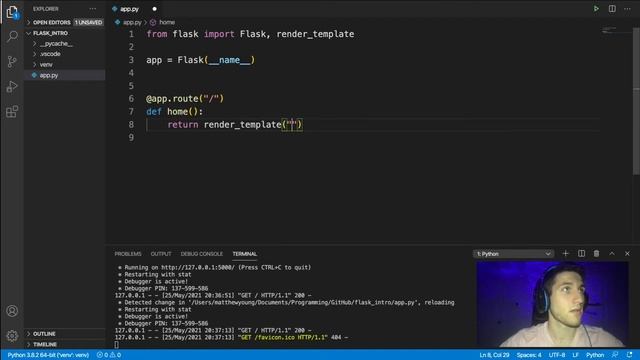Open notifications bell in status bar
The image size is (640, 360).
[x=629, y=355]
